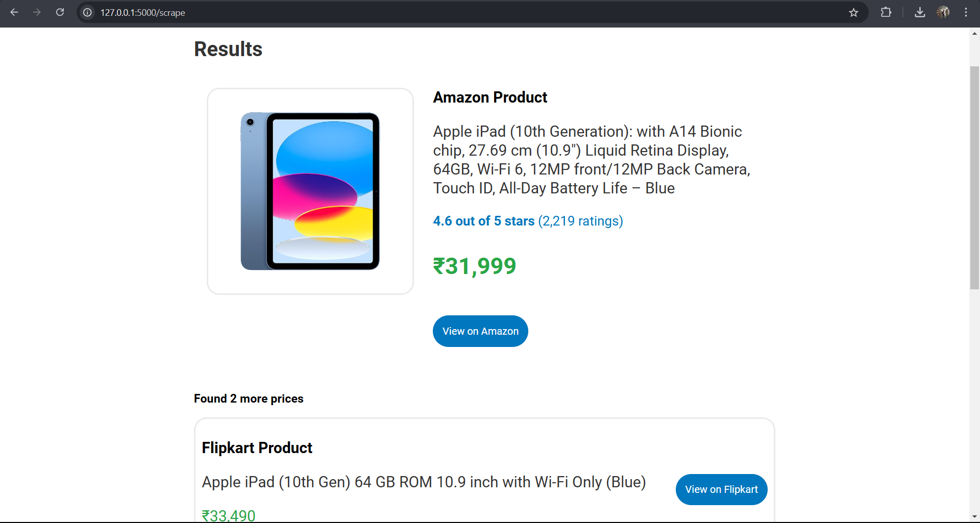Click the iPad product image thumbnail
The width and height of the screenshot is (980, 523).
click(x=310, y=191)
